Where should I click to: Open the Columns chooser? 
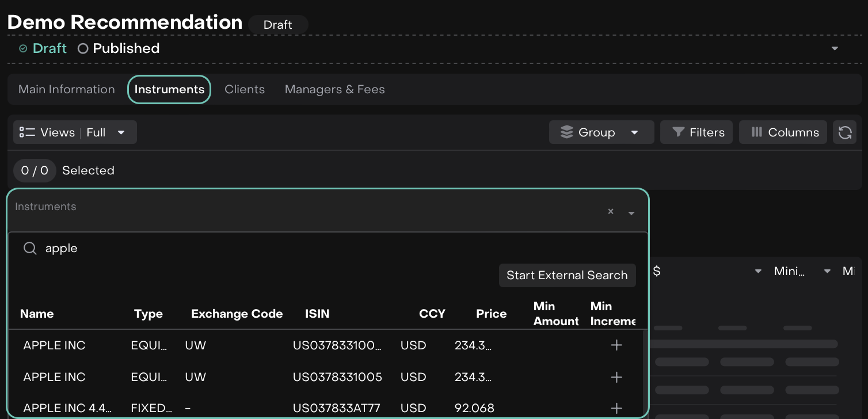point(783,132)
